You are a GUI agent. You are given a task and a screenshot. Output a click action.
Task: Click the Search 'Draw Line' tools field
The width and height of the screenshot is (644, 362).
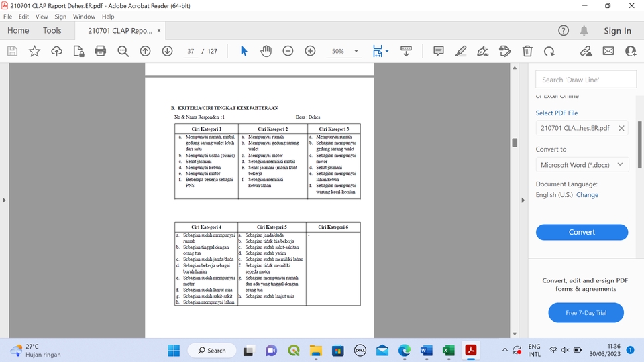click(x=586, y=80)
